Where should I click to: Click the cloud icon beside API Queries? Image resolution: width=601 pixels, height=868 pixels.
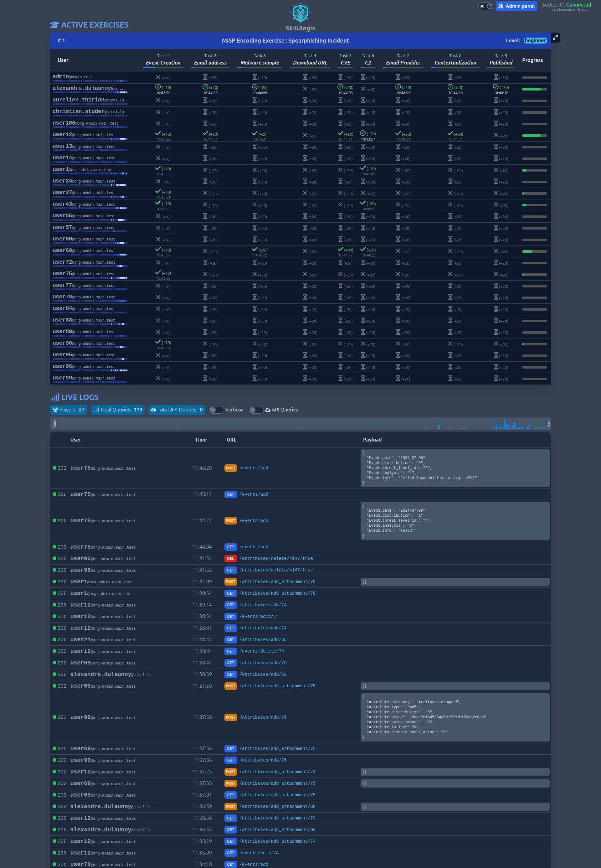[268, 410]
